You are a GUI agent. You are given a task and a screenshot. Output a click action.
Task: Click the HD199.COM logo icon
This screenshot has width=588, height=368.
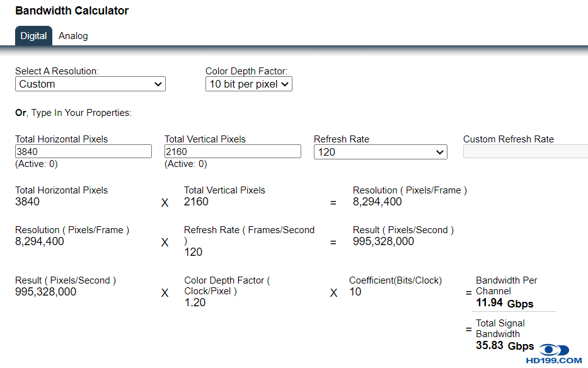tap(554, 350)
